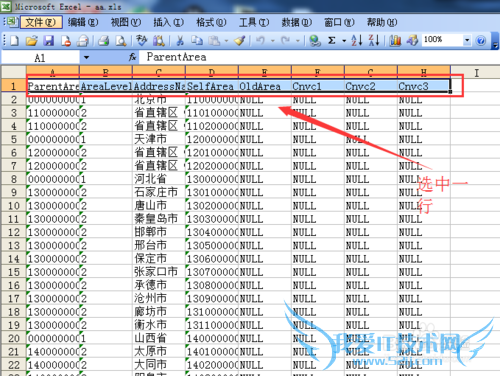The width and height of the screenshot is (500, 376).
Task: Click the Redo arrow icon
Action: click(285, 41)
